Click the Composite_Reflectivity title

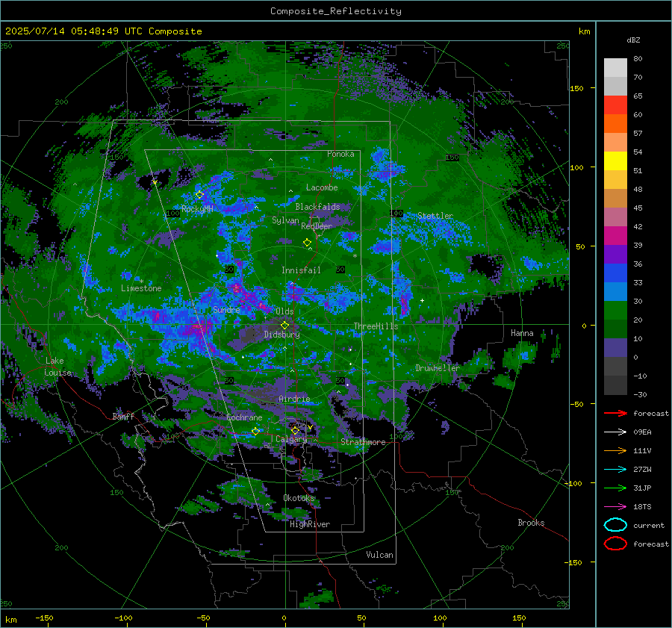click(x=335, y=11)
